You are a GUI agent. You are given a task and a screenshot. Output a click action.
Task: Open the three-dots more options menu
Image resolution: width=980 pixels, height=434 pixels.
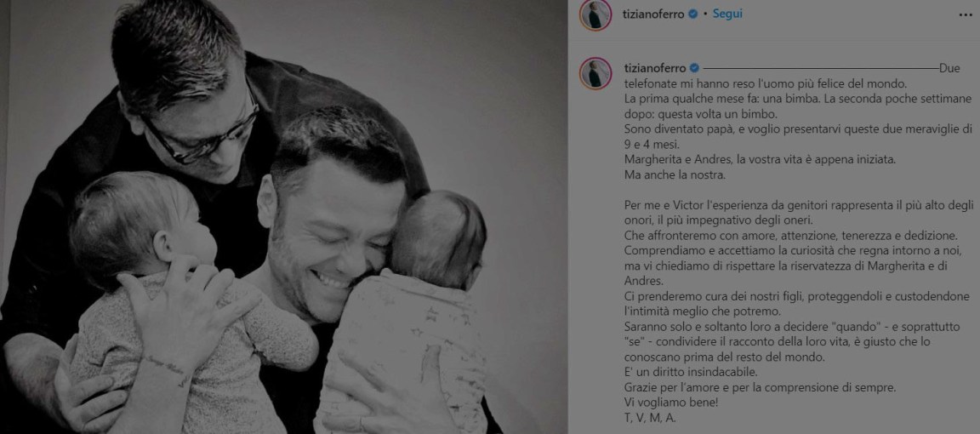[965, 14]
